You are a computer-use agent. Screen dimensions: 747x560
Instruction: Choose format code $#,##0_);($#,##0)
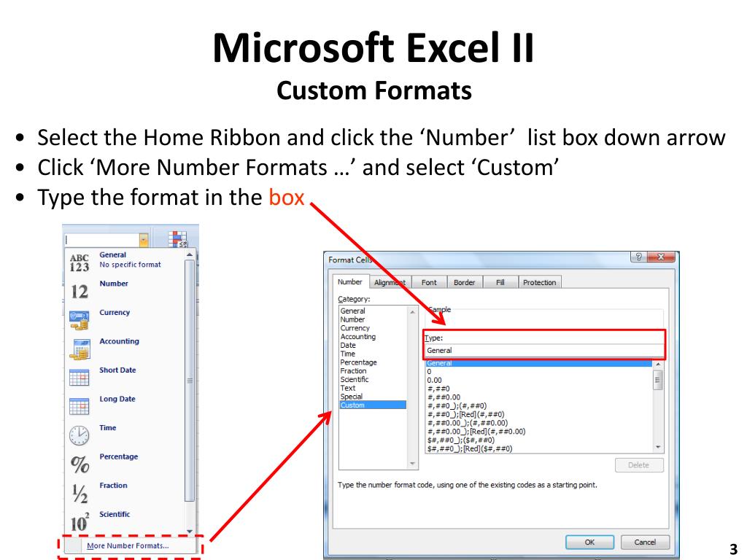click(539, 440)
